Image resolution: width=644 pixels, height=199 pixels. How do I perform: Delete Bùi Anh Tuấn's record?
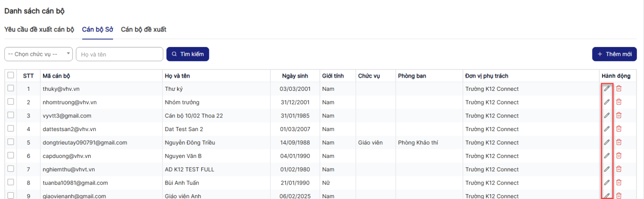pyautogui.click(x=619, y=183)
